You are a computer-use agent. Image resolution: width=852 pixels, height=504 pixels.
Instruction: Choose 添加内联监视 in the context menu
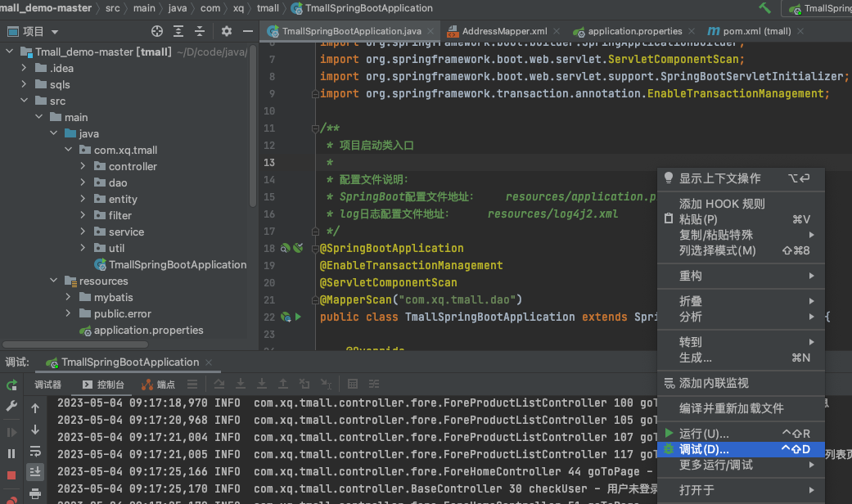pyautogui.click(x=742, y=383)
